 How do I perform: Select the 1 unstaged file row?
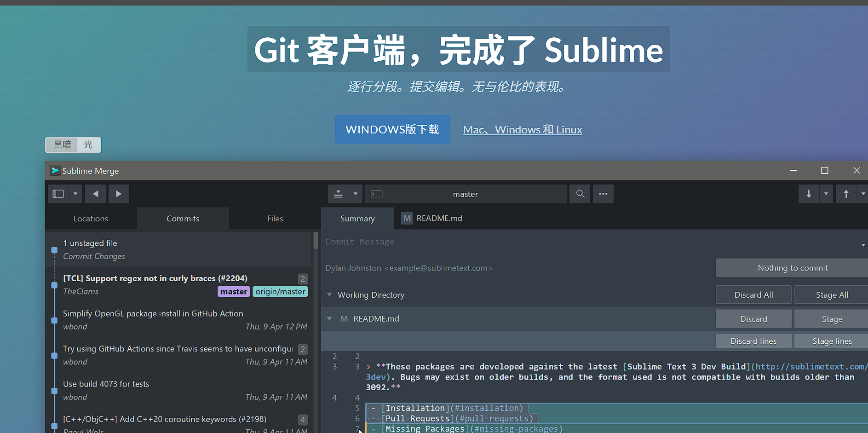(178, 250)
